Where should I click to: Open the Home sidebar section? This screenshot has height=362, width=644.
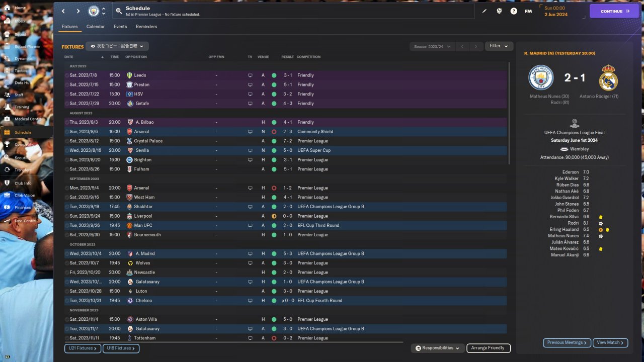point(20,8)
